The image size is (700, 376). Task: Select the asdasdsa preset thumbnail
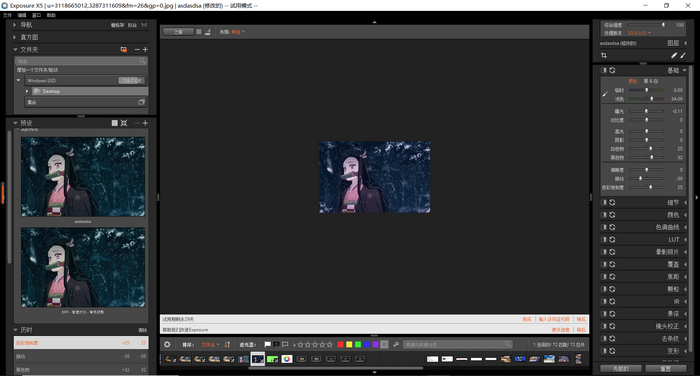click(x=83, y=177)
